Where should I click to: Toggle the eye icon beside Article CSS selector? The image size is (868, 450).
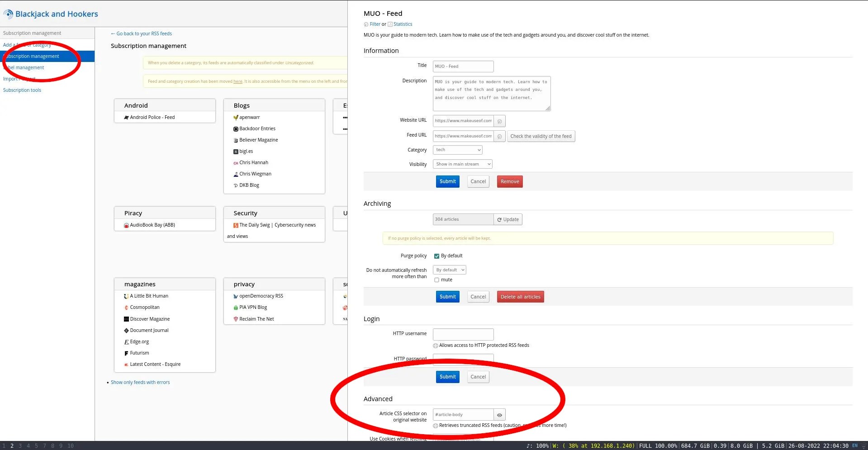pyautogui.click(x=499, y=414)
